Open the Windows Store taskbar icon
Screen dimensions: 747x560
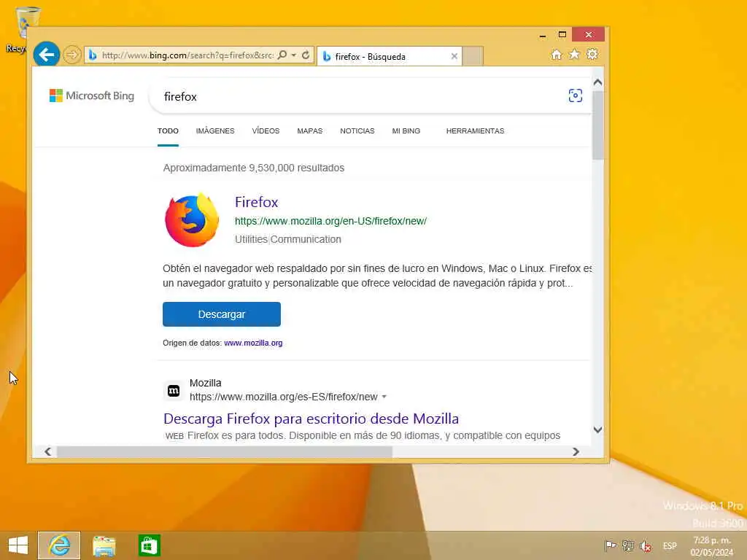(149, 545)
